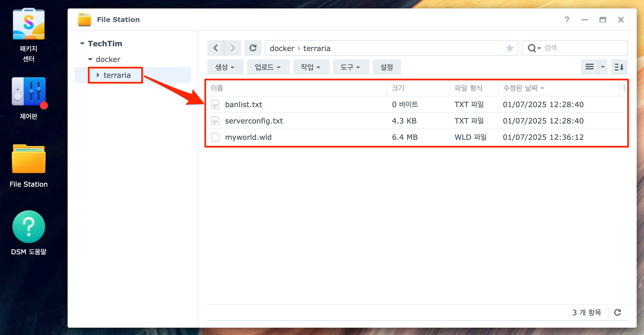Sort by the 이름 (Name) column header
This screenshot has width=644, height=335.
pyautogui.click(x=297, y=88)
